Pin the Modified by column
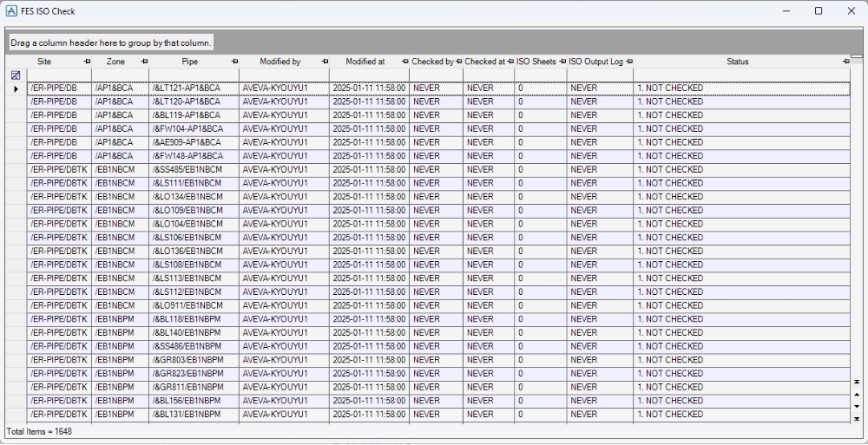 tap(325, 62)
